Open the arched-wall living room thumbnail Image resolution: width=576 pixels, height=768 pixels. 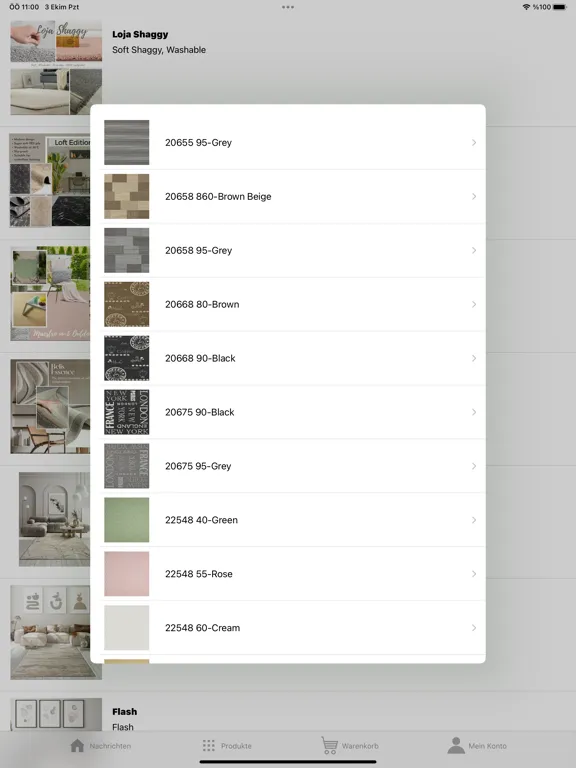tap(54, 519)
